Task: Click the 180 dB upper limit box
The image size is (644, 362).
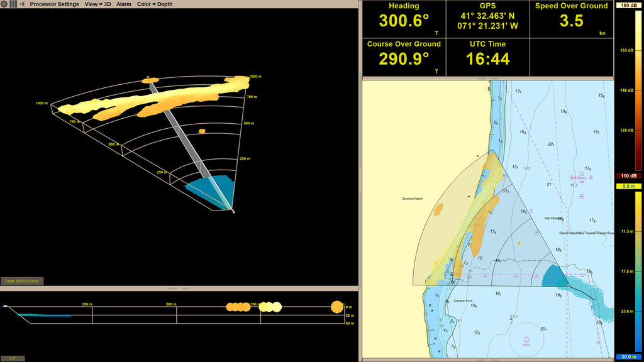Action: (629, 5)
